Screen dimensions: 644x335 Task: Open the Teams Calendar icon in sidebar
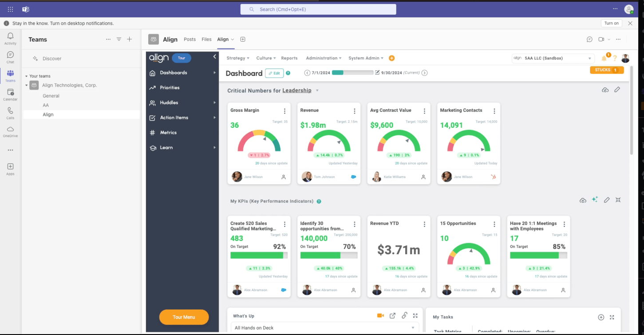click(x=10, y=94)
